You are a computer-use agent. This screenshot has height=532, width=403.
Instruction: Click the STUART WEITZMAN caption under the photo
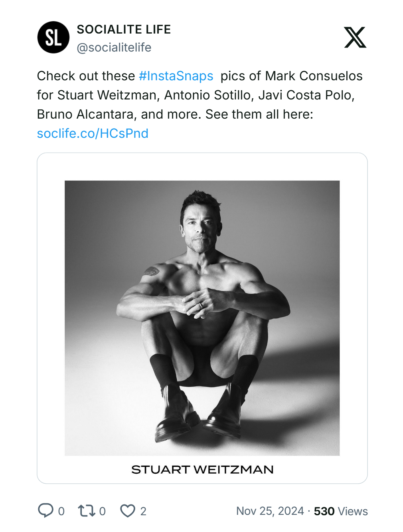(202, 469)
